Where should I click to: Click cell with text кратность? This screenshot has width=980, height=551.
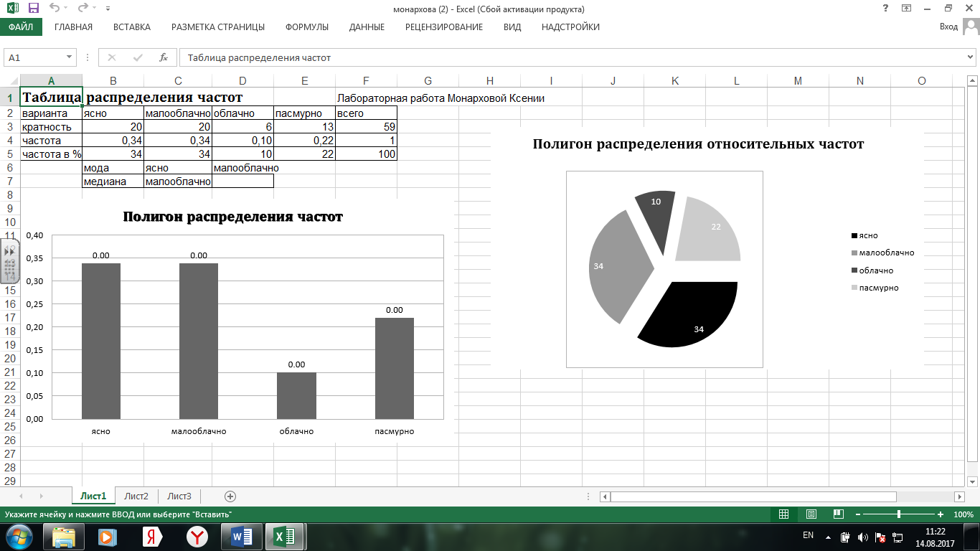coord(51,127)
